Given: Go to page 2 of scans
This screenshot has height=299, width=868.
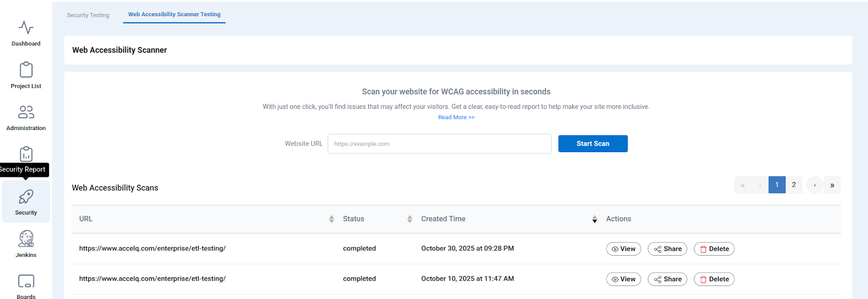Looking at the screenshot, I should pyautogui.click(x=794, y=185).
